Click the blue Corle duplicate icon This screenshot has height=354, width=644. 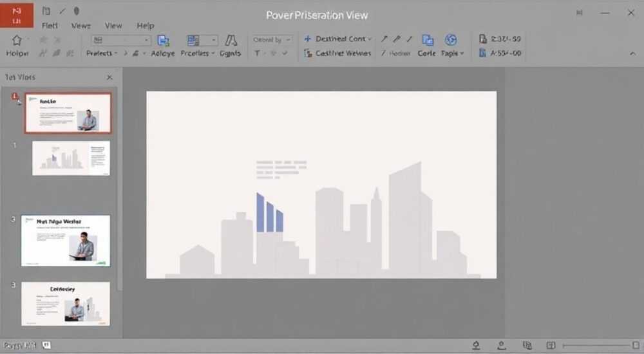[428, 41]
